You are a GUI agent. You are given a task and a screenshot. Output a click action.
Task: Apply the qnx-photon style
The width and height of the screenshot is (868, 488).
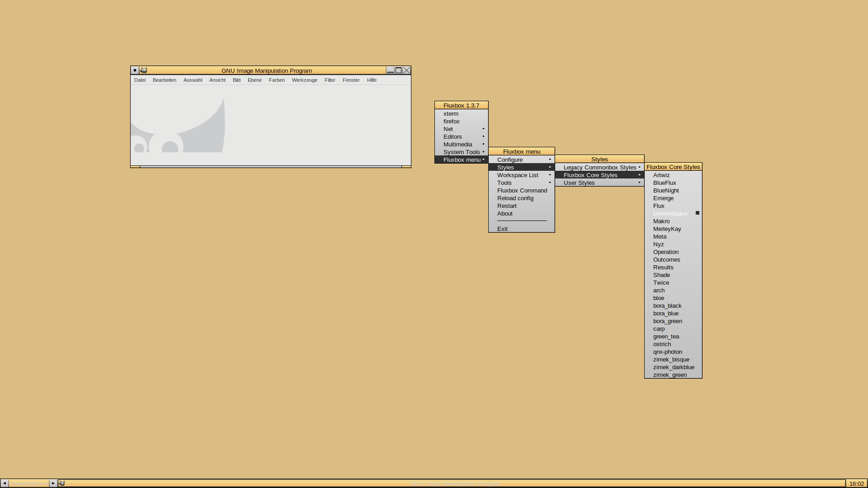tap(673, 352)
